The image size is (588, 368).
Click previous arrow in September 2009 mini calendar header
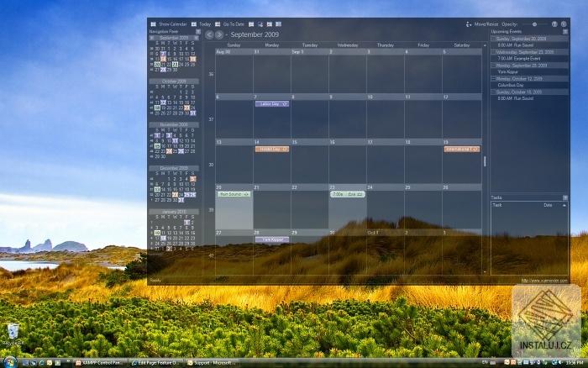[x=151, y=38]
